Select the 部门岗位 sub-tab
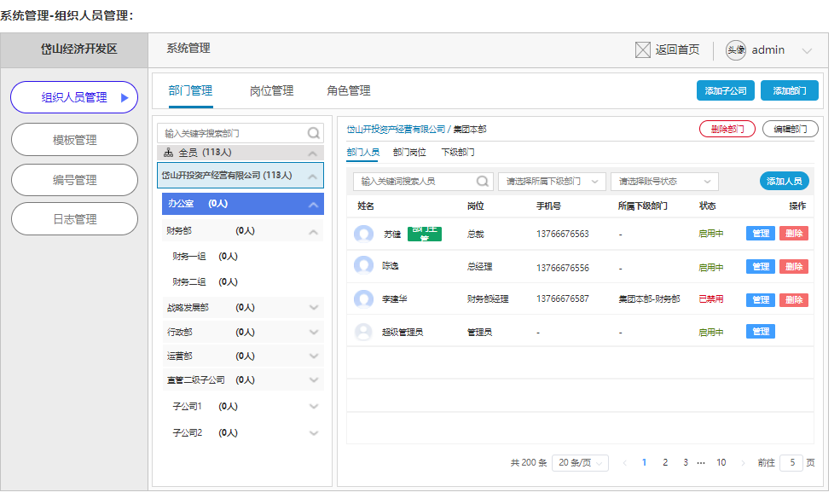This screenshot has height=504, width=840. [409, 152]
